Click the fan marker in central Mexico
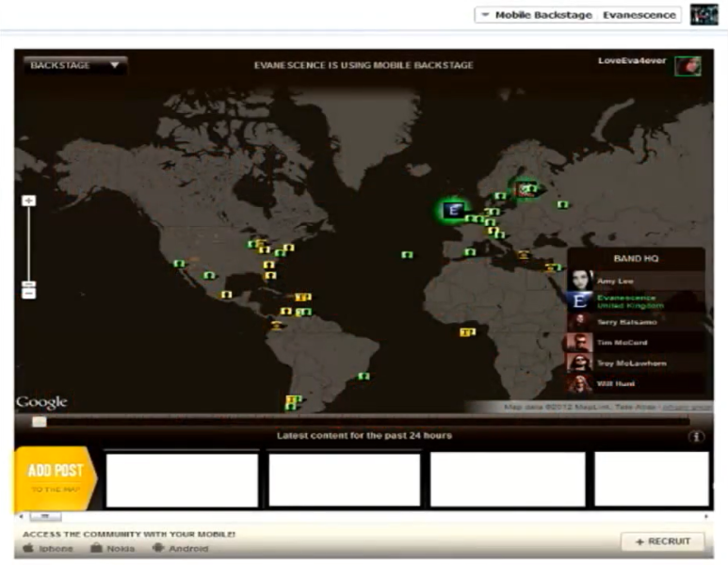The height and width of the screenshot is (565, 728). click(x=226, y=295)
